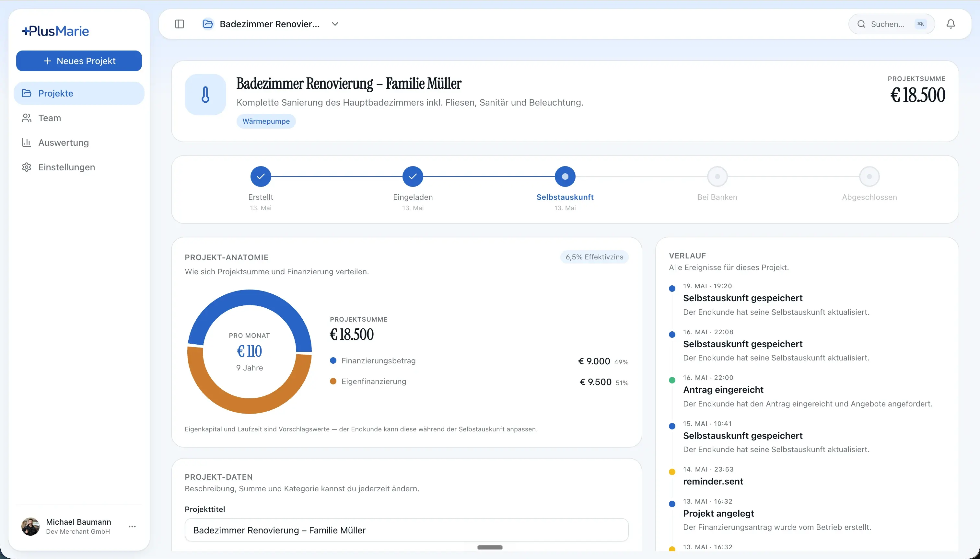This screenshot has width=980, height=559.
Task: Open user menu with three dots
Action: pyautogui.click(x=132, y=526)
